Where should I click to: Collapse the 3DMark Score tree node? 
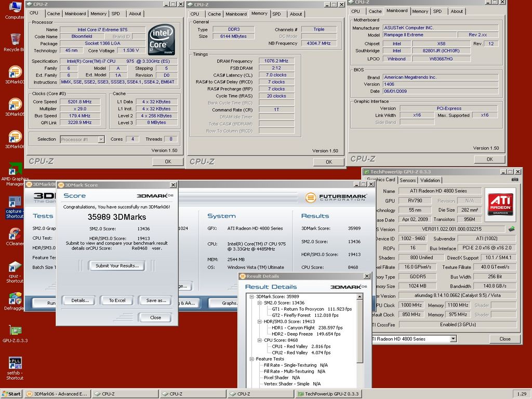click(x=251, y=297)
